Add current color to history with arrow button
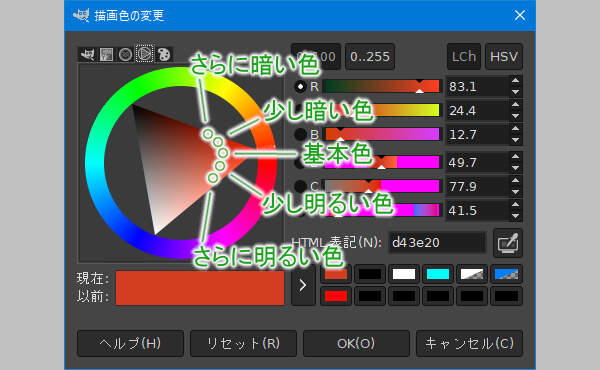Image resolution: width=600 pixels, height=370 pixels. coord(303,285)
